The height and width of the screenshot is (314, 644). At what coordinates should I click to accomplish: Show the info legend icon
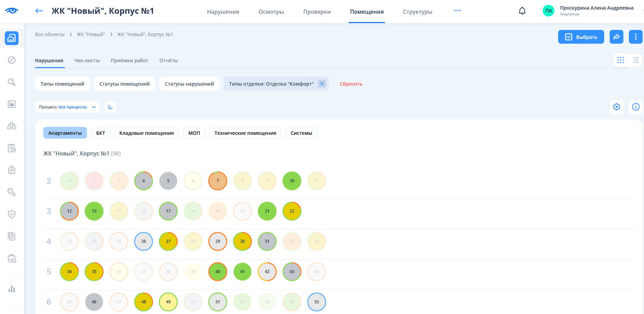[x=635, y=107]
